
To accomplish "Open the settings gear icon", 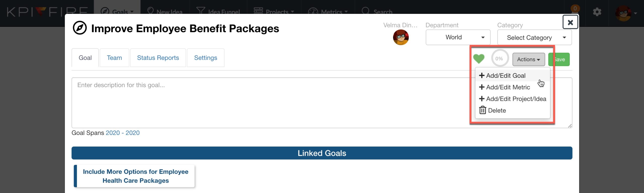I will (x=597, y=12).
